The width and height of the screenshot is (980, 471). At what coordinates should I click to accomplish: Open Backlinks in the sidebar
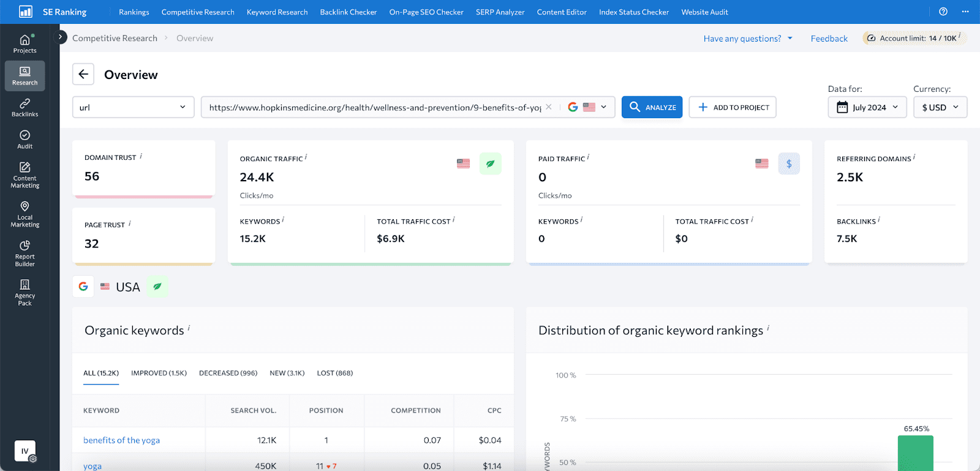tap(24, 108)
